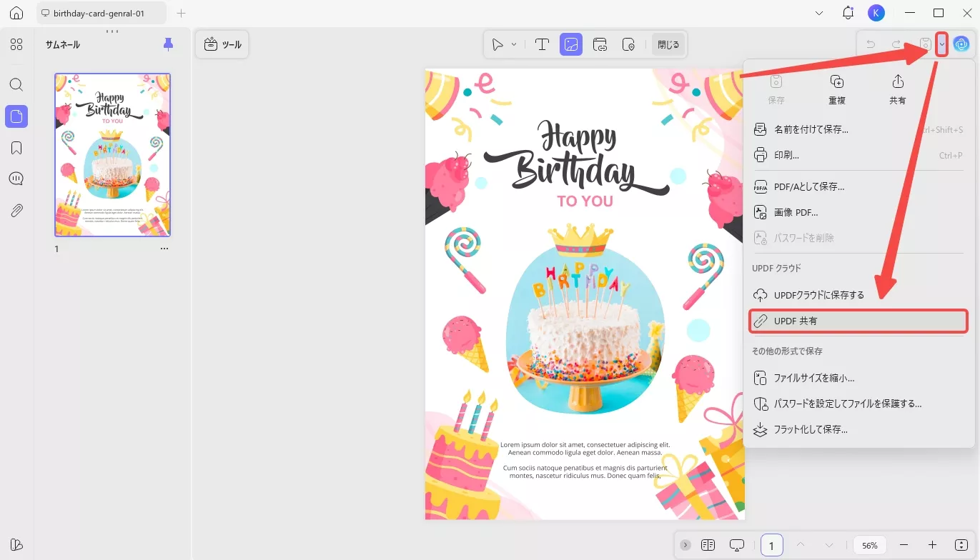
Task: Select the Image editing tool
Action: [570, 44]
